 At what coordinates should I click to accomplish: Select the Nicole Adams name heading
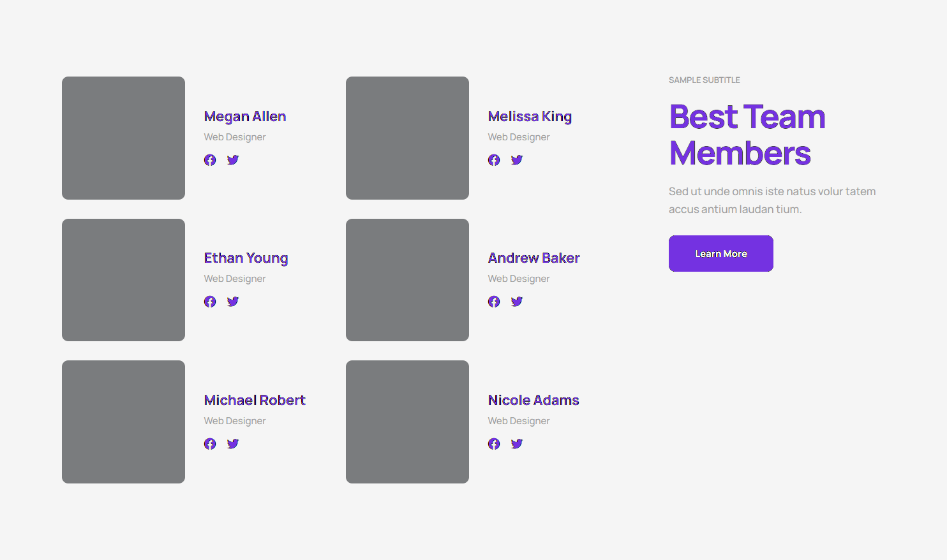click(533, 401)
